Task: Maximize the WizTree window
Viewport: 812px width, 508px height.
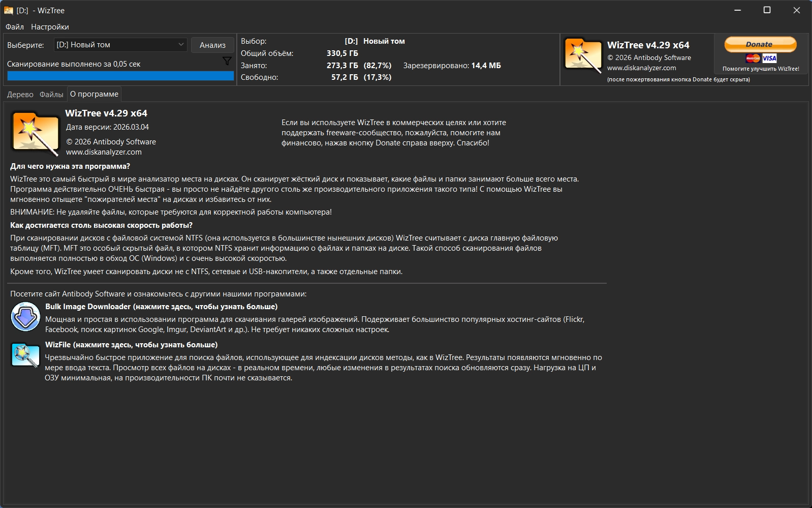Action: point(767,10)
